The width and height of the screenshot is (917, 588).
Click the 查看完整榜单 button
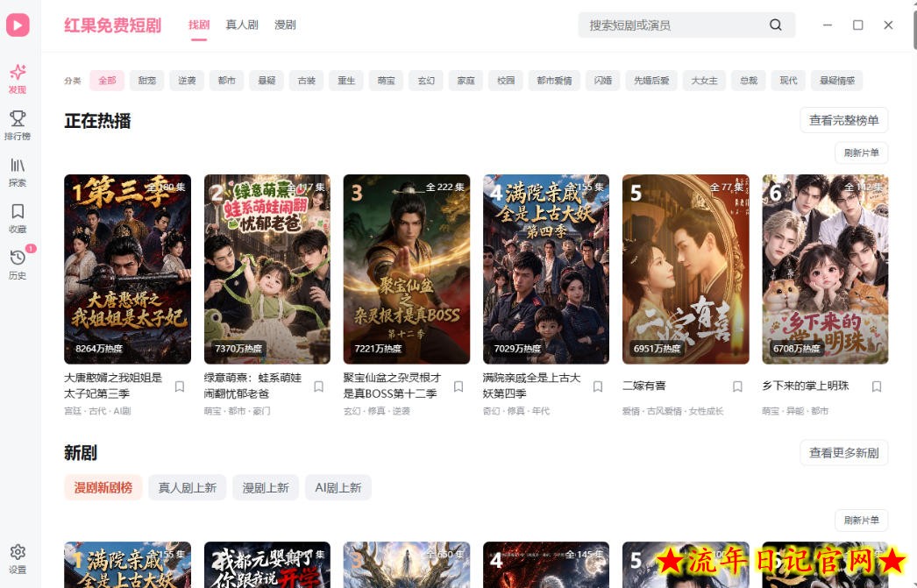[x=844, y=120]
